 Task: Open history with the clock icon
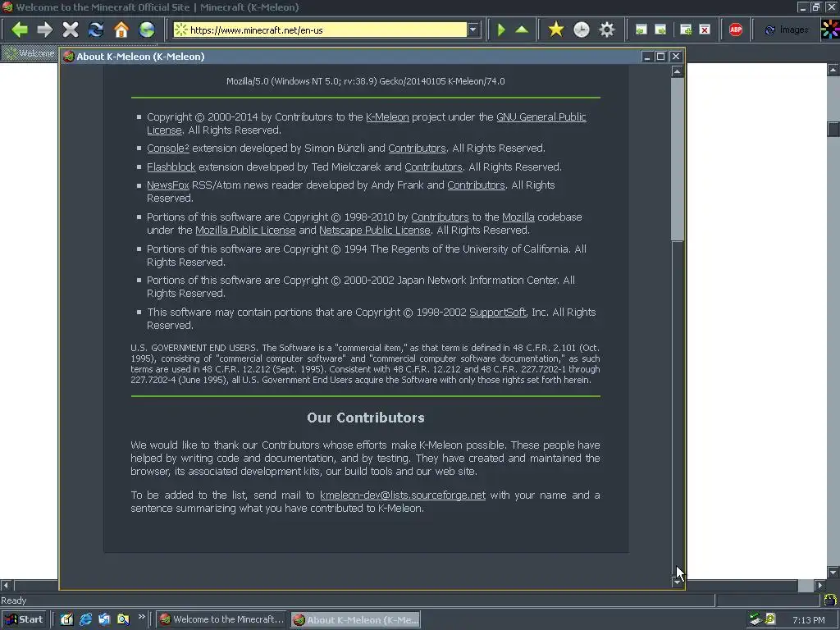tap(582, 30)
